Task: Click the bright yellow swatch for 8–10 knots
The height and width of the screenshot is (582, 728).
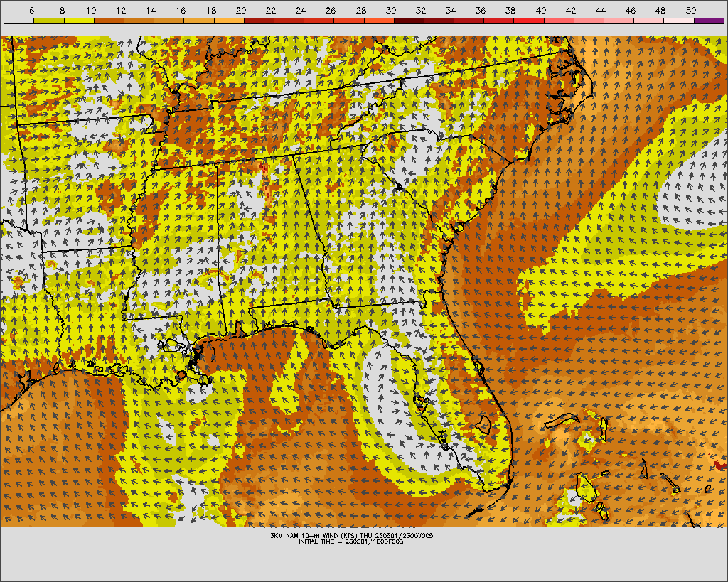Action: coord(79,21)
